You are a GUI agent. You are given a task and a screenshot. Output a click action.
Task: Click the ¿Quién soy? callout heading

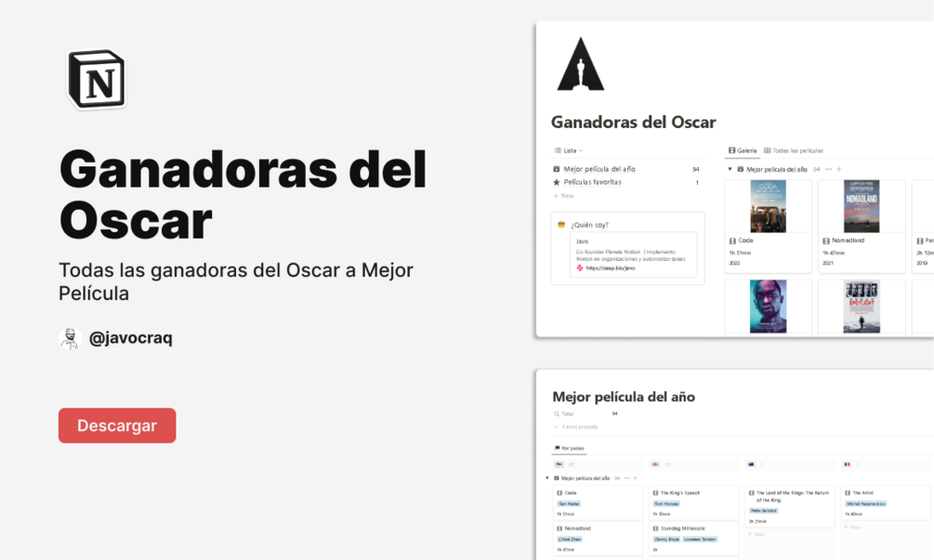pos(590,225)
